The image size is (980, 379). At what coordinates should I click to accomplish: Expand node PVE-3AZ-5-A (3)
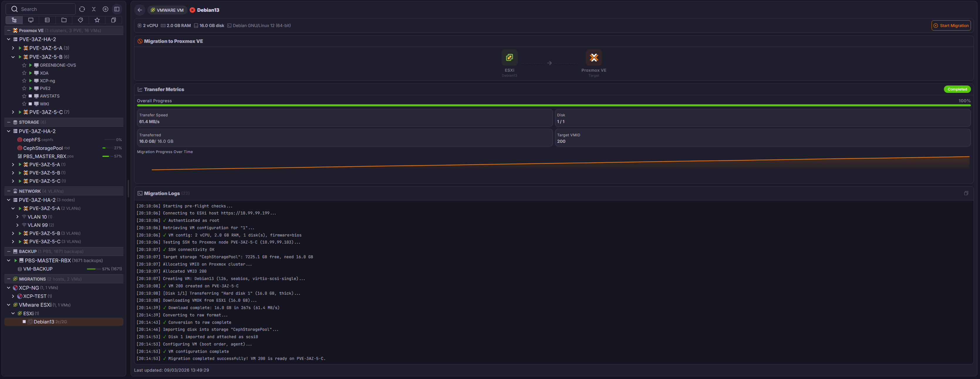coord(13,48)
